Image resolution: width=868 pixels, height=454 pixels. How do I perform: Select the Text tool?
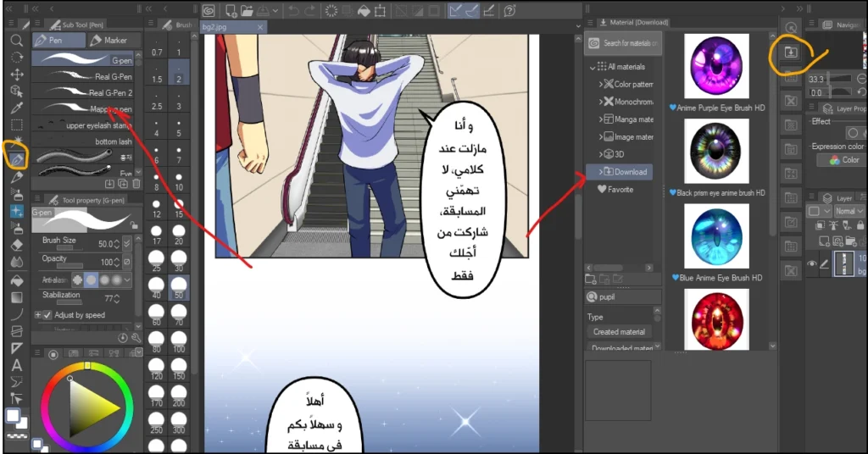coord(17,365)
